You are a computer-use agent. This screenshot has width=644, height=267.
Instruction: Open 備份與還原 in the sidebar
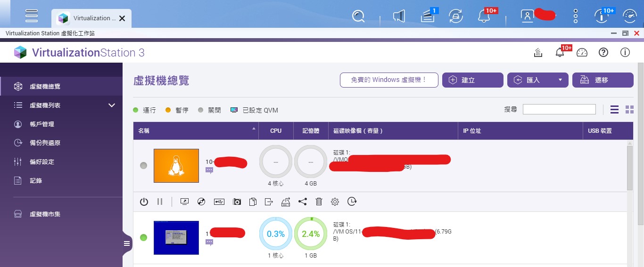click(45, 143)
